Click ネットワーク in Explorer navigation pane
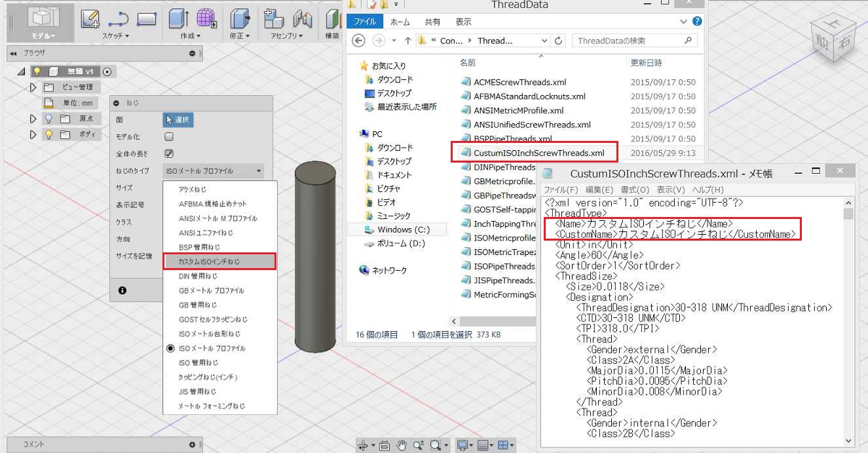 tap(383, 270)
